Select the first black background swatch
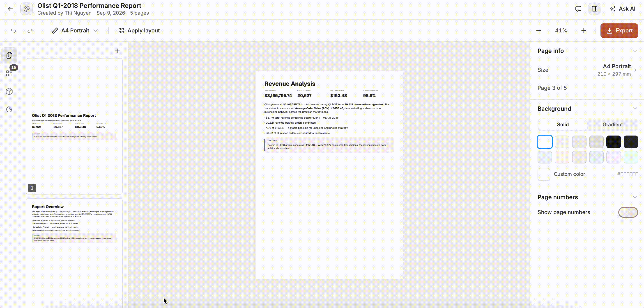644x308 pixels. 614,142
